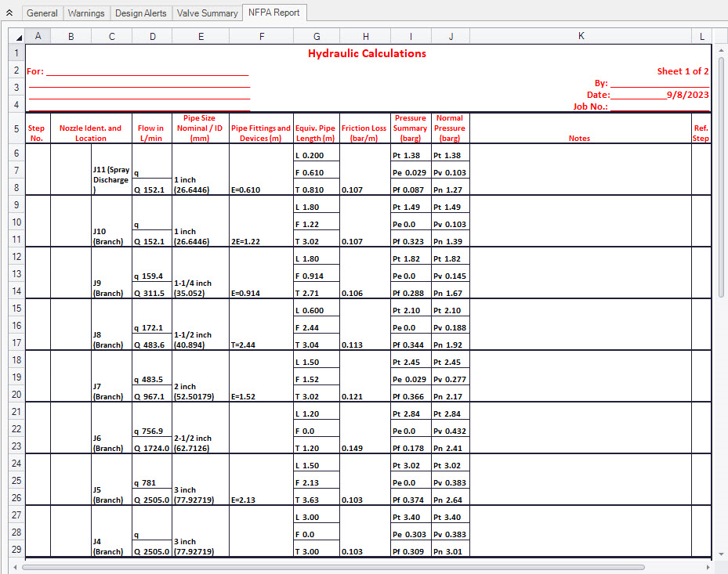Collapse the output panel with double chevron
Viewport: 728px width, 574px height.
click(9, 13)
